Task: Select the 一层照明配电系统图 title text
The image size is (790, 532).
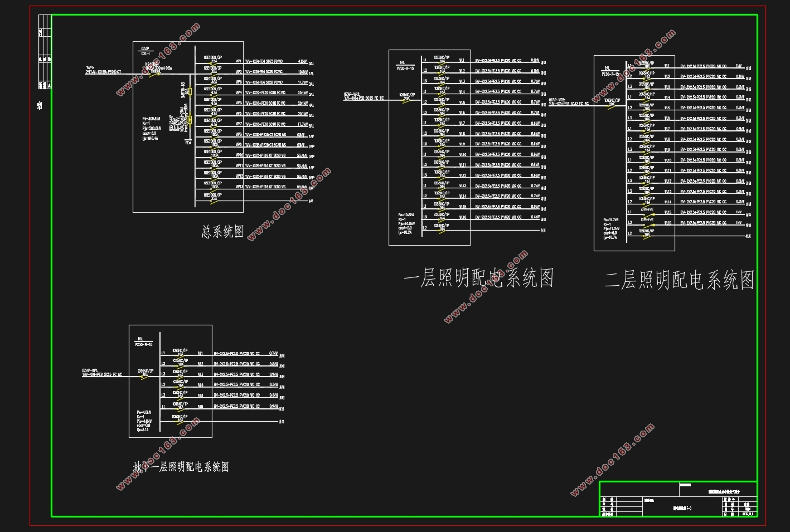Action: tap(478, 277)
